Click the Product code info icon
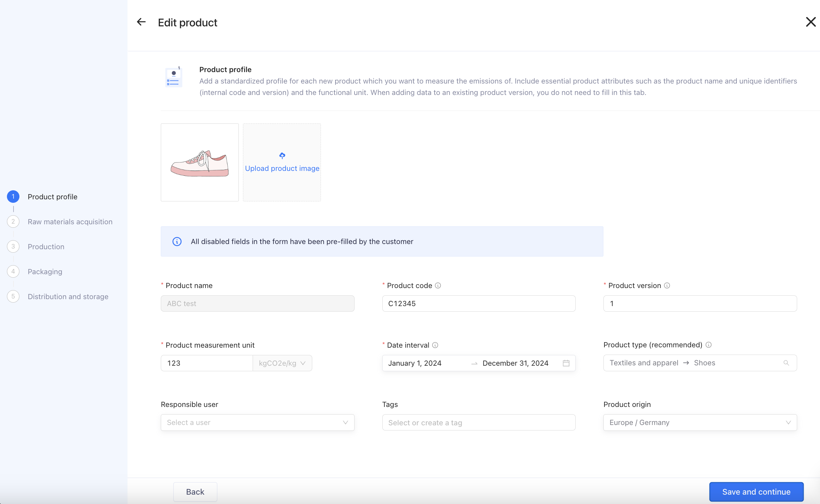The height and width of the screenshot is (504, 820). pos(438,286)
